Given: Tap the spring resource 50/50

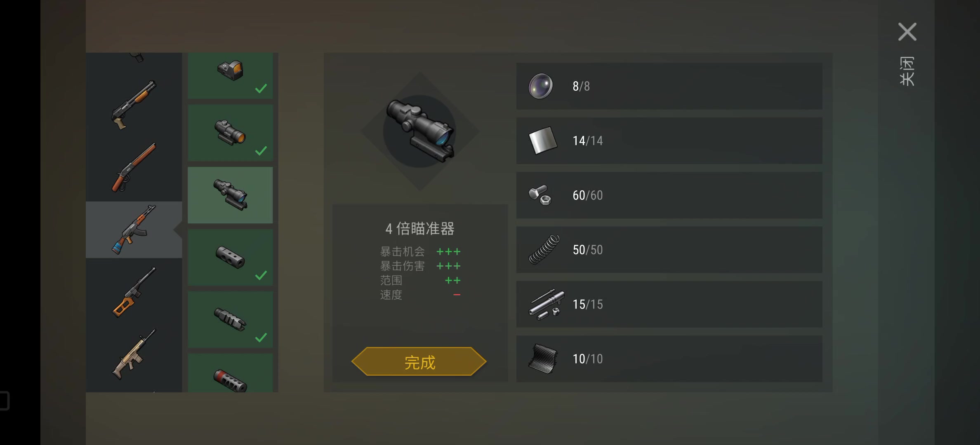Looking at the screenshot, I should click(x=669, y=250).
